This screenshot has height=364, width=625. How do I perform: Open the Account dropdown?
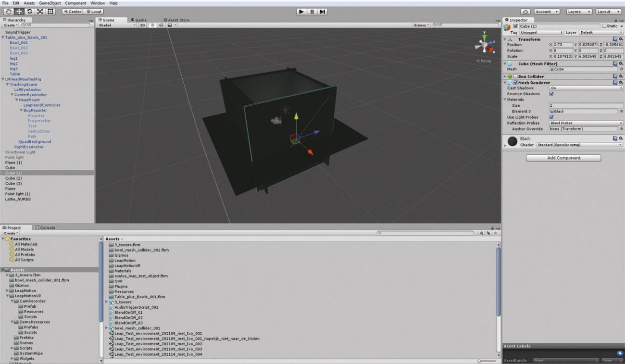(547, 12)
